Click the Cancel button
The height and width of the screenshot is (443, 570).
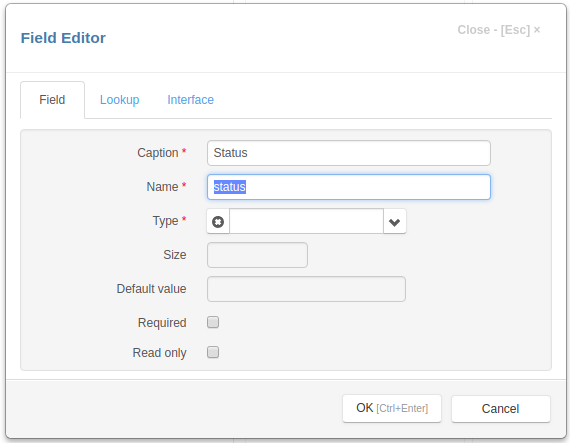tap(501, 408)
